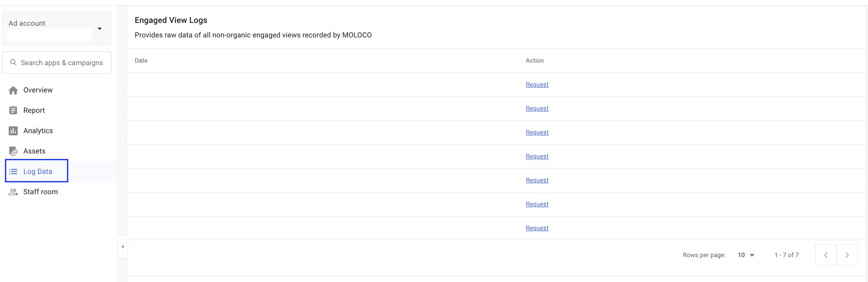Viewport: 868px width, 282px height.
Task: Click the Report clipboard icon
Action: [x=13, y=110]
